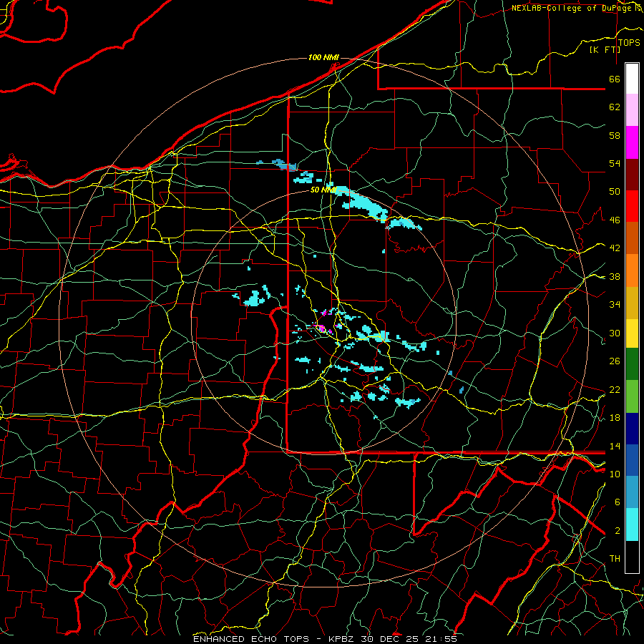The width and height of the screenshot is (644, 644).
Task: Click the legend value 22
Action: [x=615, y=389]
